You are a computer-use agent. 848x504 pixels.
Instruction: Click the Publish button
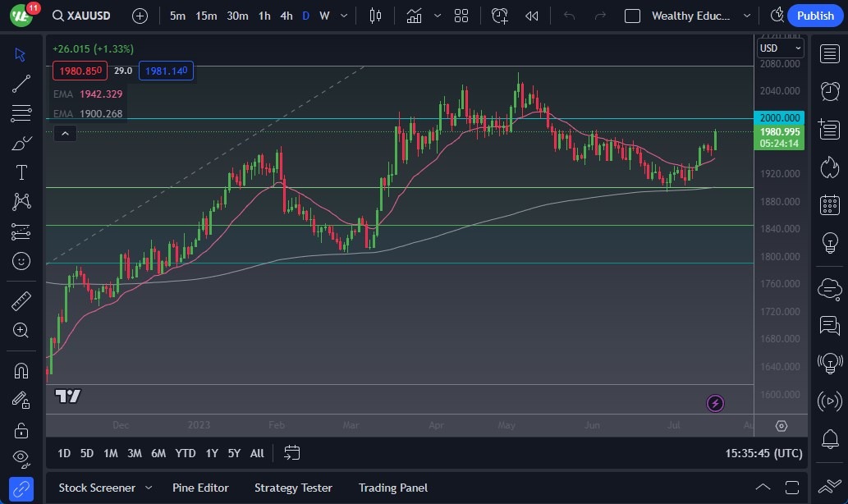tap(815, 16)
